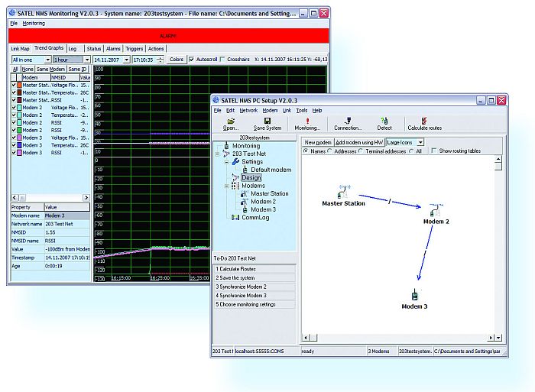Screen dimensions: 535x392
Task: Switch to the Alarms tab
Action: [113, 48]
